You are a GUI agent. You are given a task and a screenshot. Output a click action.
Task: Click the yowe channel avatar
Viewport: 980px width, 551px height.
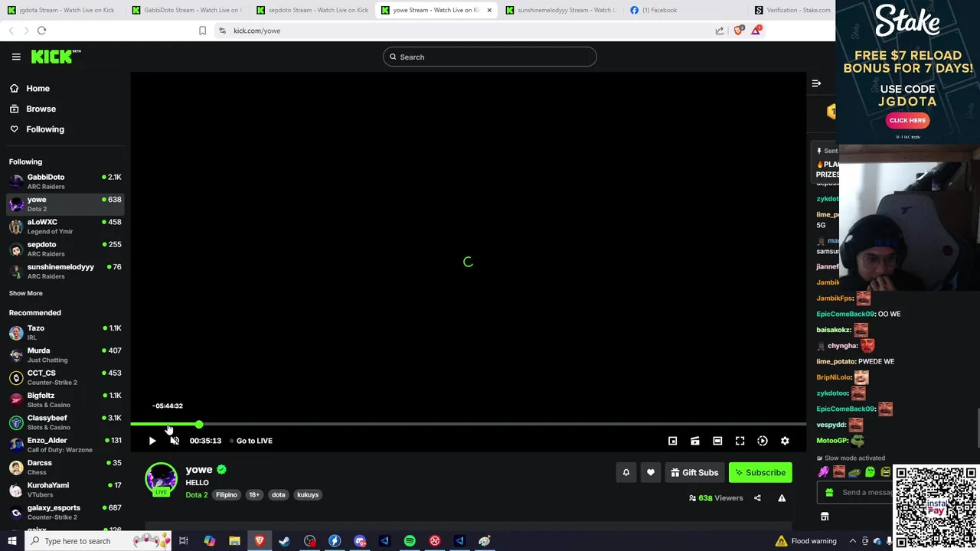[161, 479]
